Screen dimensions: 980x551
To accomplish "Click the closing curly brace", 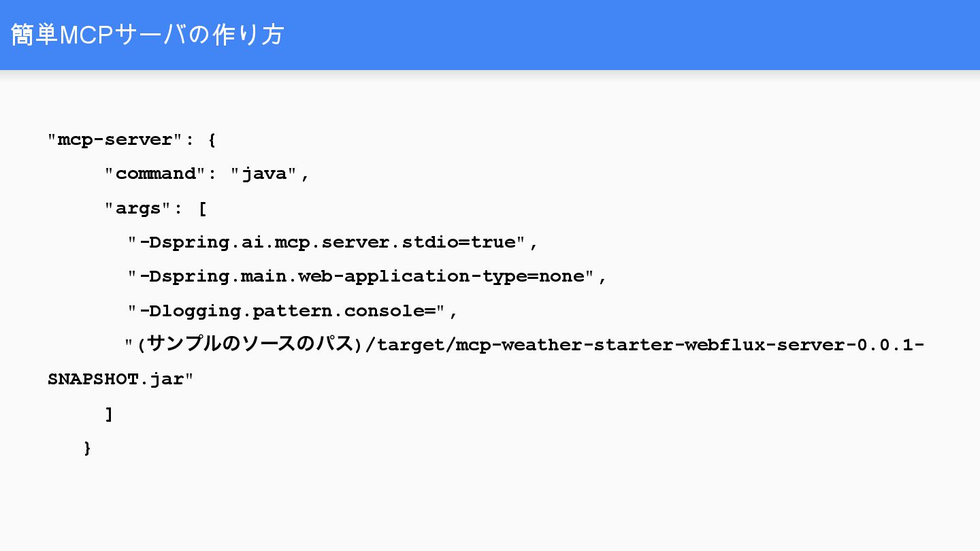I will tap(87, 448).
